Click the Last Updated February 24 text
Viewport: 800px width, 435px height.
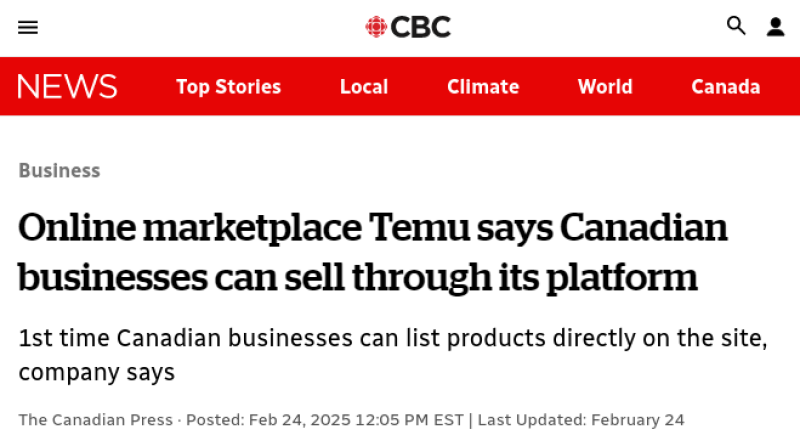[x=580, y=420]
